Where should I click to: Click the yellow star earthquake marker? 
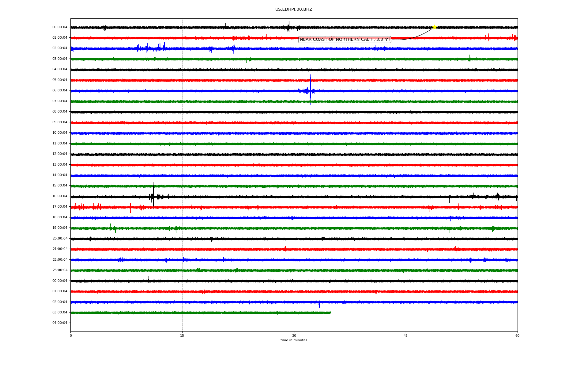tap(434, 27)
